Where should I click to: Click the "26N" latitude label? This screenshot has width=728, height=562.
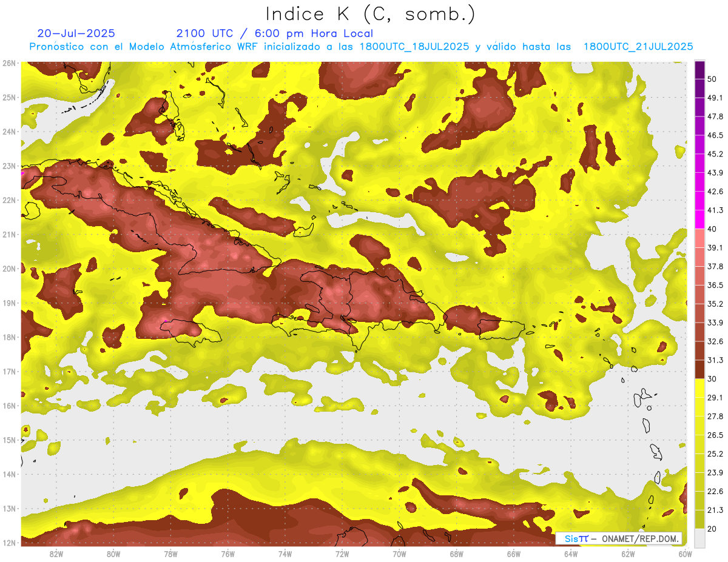[x=9, y=63]
